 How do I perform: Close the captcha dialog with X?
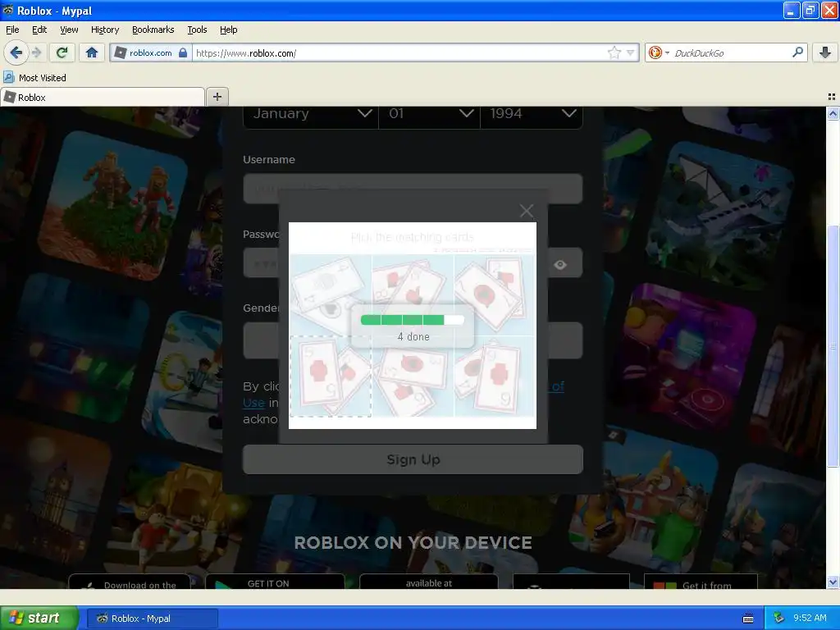[x=527, y=211]
